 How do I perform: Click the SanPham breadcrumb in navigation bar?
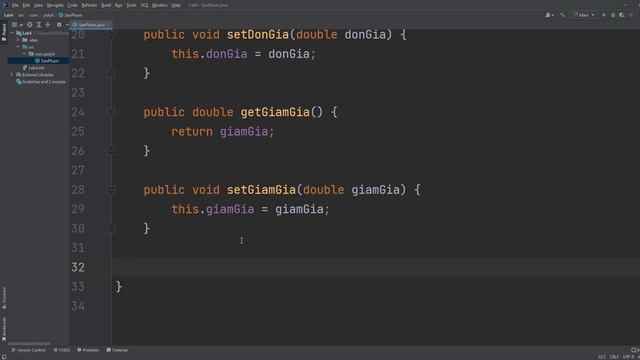click(x=71, y=15)
